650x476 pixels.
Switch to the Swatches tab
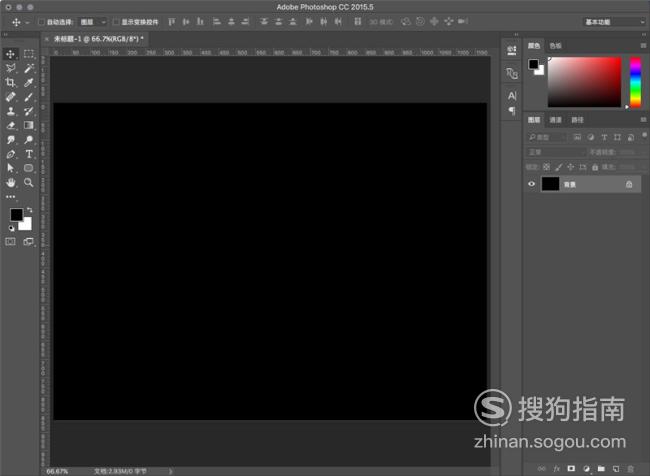click(555, 46)
